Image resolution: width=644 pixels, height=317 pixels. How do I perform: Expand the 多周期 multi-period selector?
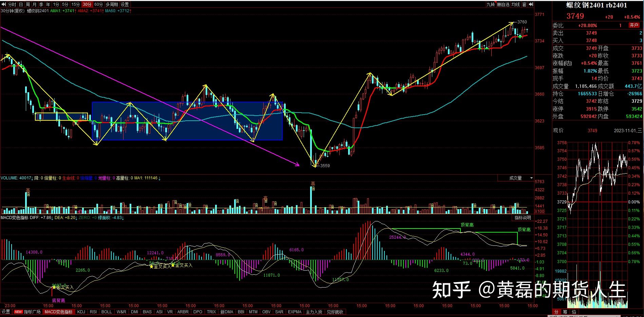point(112,4)
